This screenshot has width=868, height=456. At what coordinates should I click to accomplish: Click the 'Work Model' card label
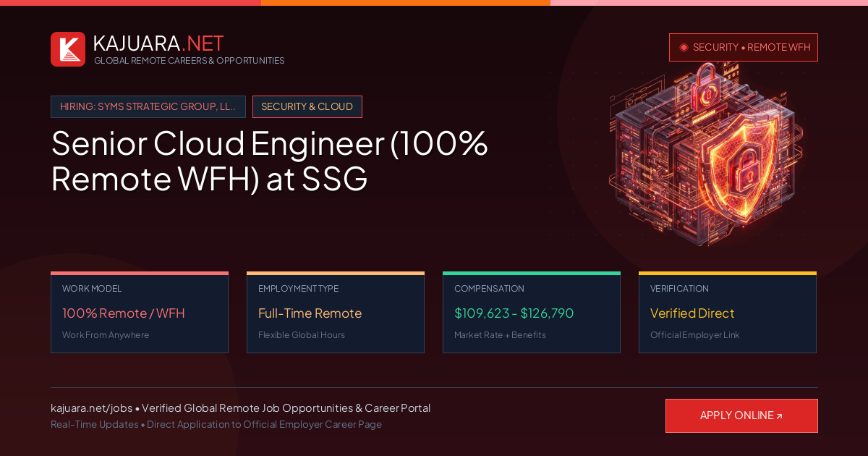(92, 289)
